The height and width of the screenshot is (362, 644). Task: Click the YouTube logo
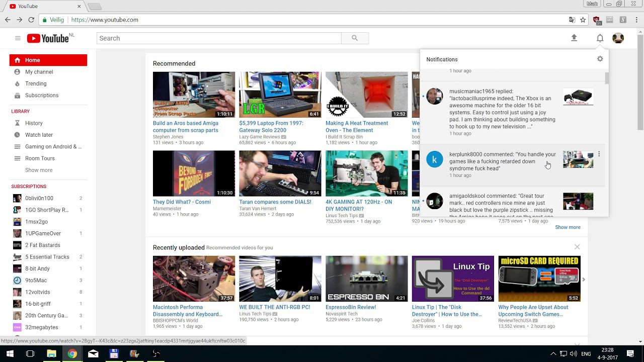coord(48,38)
